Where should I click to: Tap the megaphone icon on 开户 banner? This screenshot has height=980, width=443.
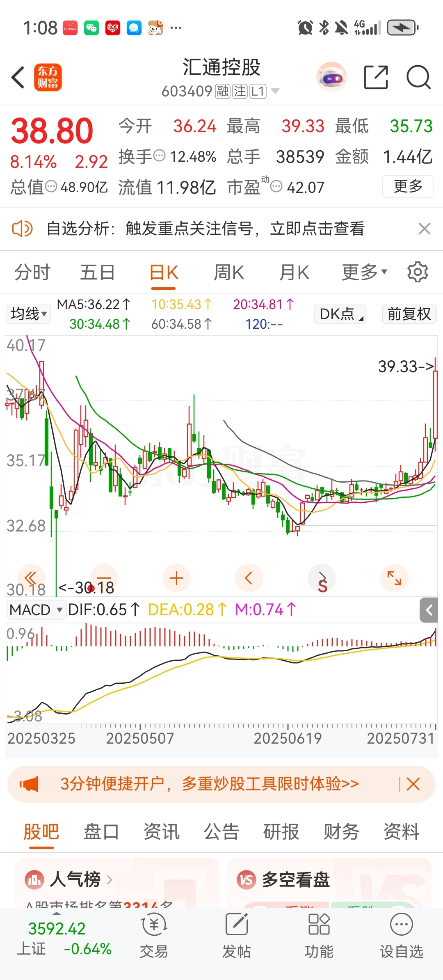[x=29, y=784]
